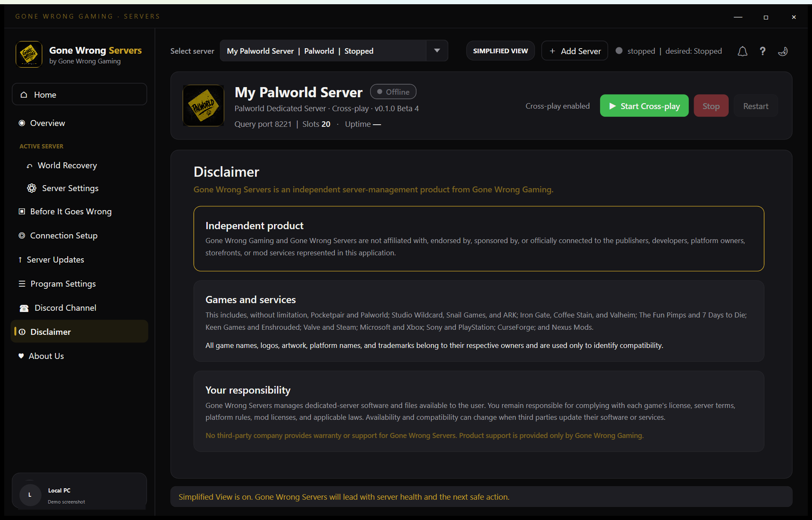Click the plus icon on Add Server
Viewport: 812px width, 520px height.
[x=552, y=51]
